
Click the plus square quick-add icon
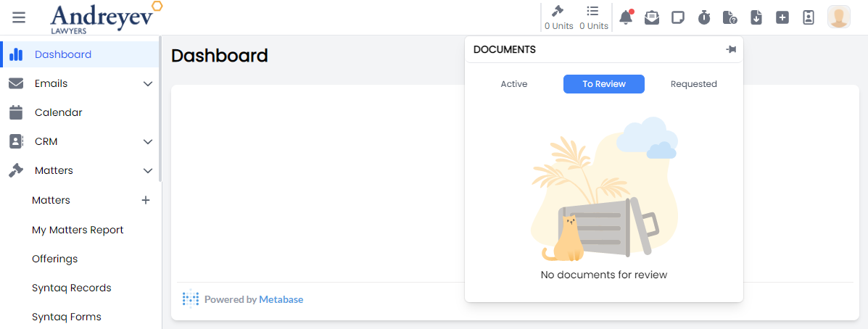pos(782,17)
